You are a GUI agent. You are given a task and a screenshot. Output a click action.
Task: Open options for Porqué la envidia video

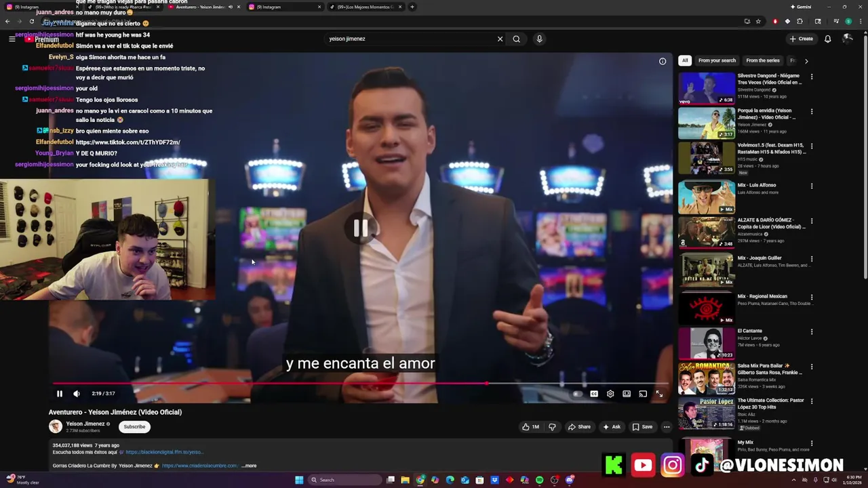pos(812,111)
